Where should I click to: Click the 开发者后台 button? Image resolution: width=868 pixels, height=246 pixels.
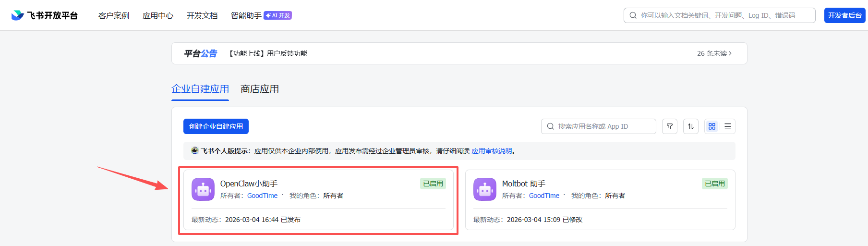pos(844,15)
